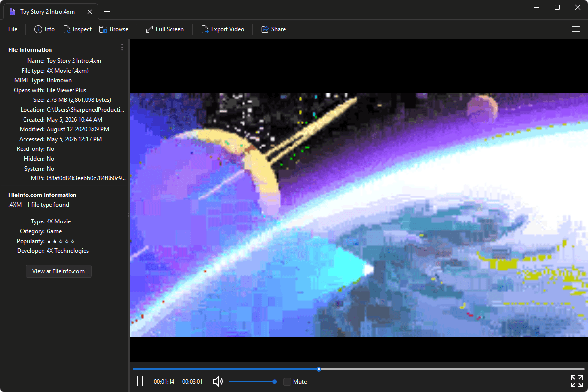This screenshot has width=588, height=392.
Task: Click the File type value 4X Movie (.4xm)
Action: coord(68,71)
